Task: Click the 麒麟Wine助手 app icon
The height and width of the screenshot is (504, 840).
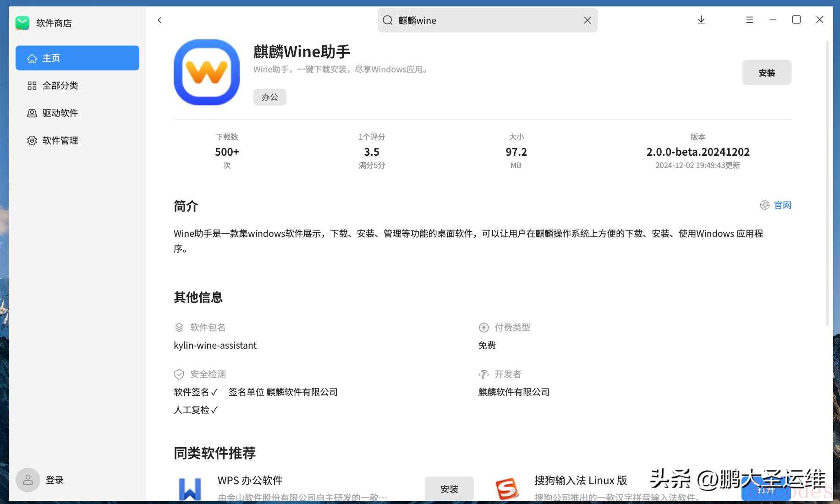Action: (x=206, y=72)
